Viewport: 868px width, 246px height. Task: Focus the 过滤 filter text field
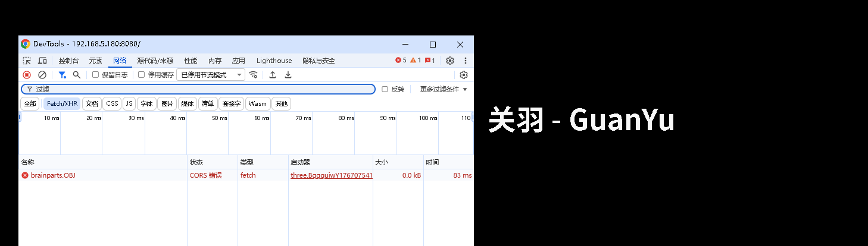point(202,89)
